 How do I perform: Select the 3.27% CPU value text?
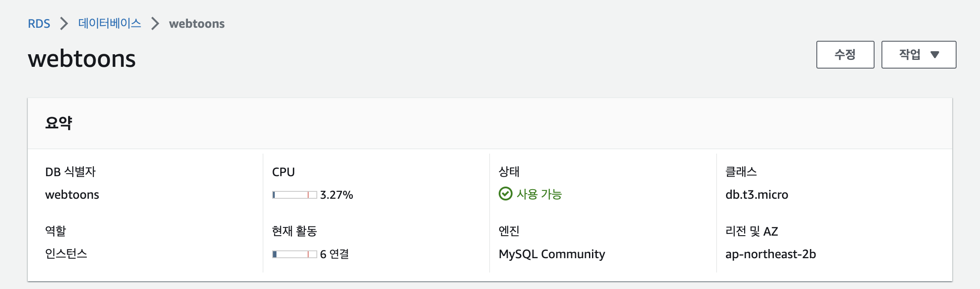click(336, 195)
